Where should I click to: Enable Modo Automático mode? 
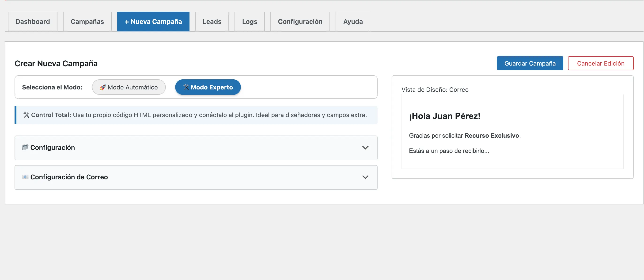[129, 87]
